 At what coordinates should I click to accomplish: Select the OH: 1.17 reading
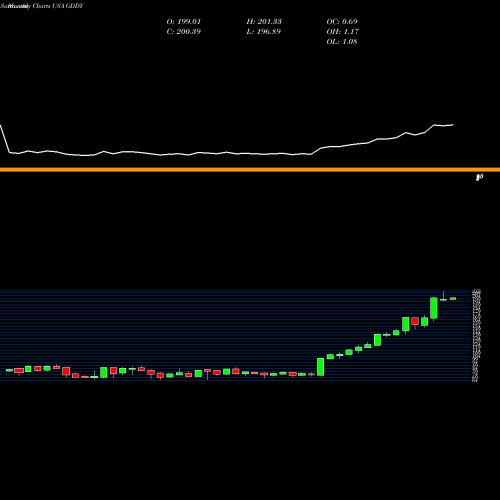343,32
